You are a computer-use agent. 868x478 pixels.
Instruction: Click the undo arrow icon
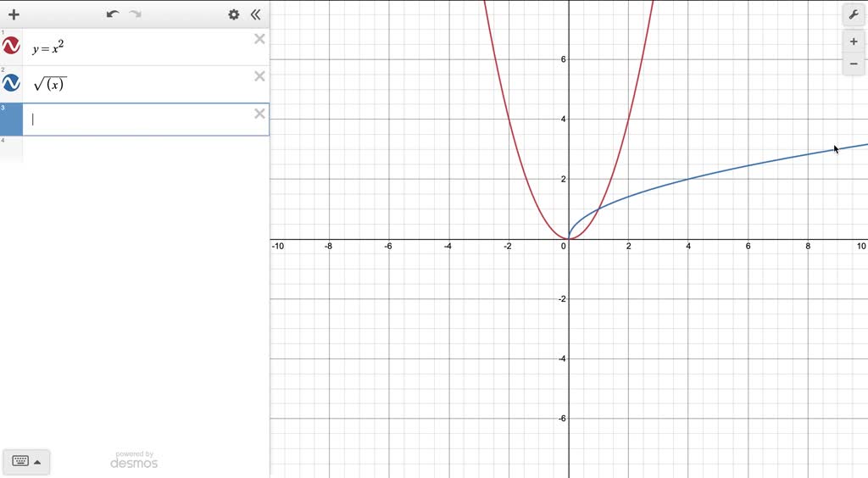click(x=113, y=14)
